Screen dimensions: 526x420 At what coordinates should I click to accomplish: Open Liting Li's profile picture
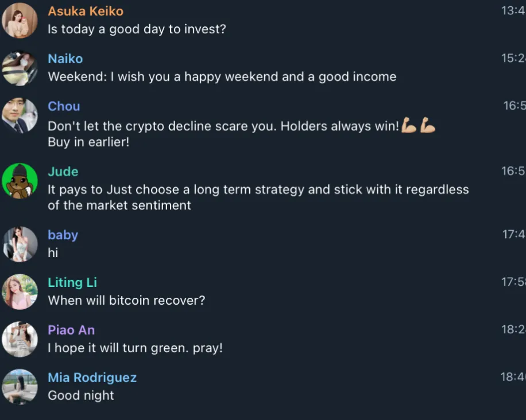coord(20,292)
